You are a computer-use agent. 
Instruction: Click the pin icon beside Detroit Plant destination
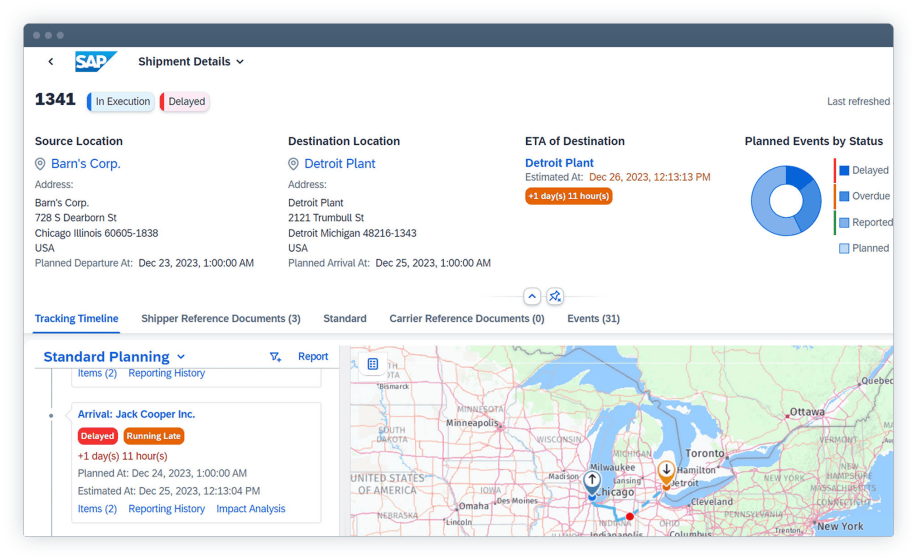(x=294, y=164)
